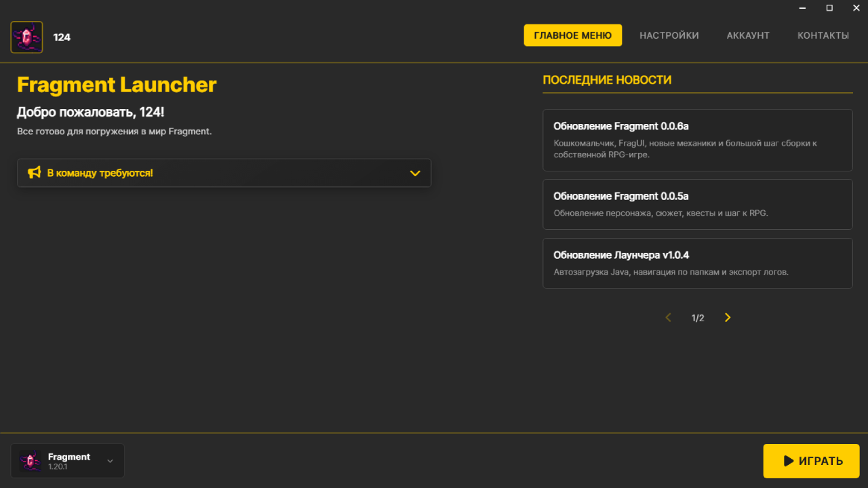Image resolution: width=868 pixels, height=488 pixels.
Task: Go to next news page arrow
Action: coord(728,318)
